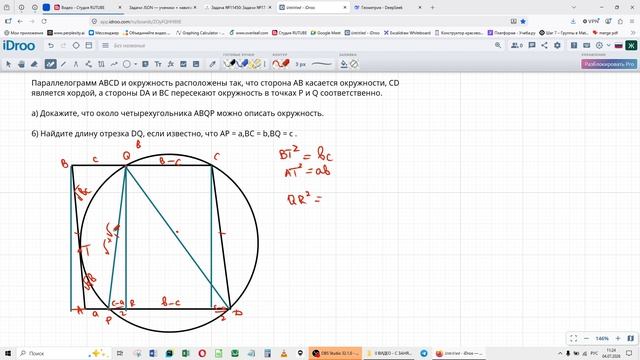
Task: Open the VLC icon on taskbar
Action: pyautogui.click(x=284, y=353)
